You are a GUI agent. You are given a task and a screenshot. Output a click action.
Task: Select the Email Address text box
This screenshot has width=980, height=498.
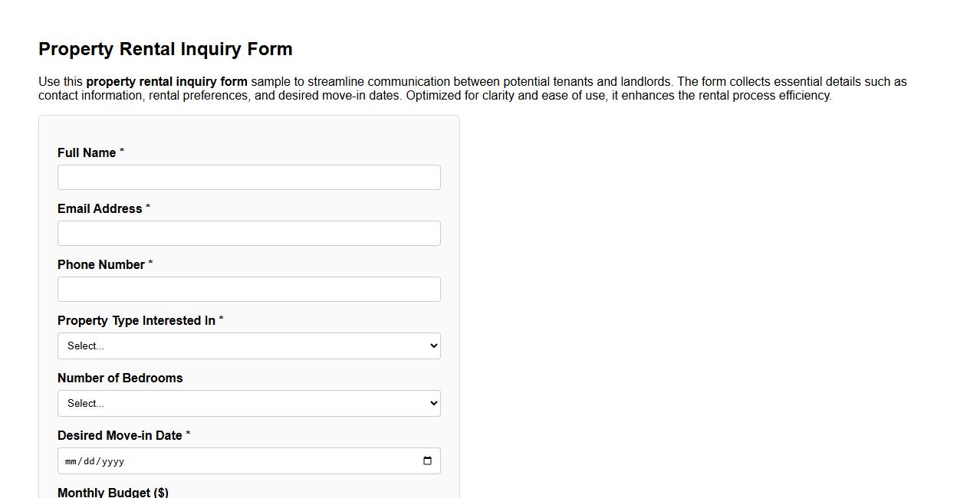249,233
